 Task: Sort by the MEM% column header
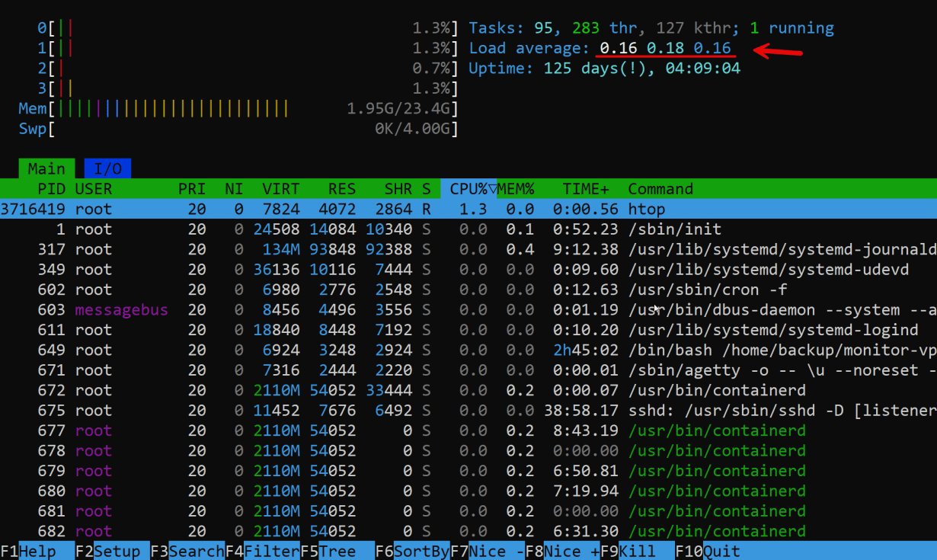pos(516,189)
